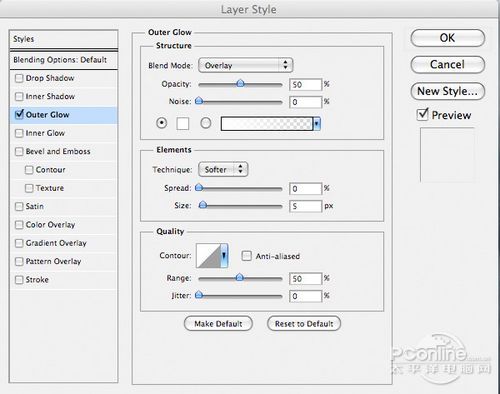
Task: Uncheck the Preview checkbox
Action: [422, 114]
